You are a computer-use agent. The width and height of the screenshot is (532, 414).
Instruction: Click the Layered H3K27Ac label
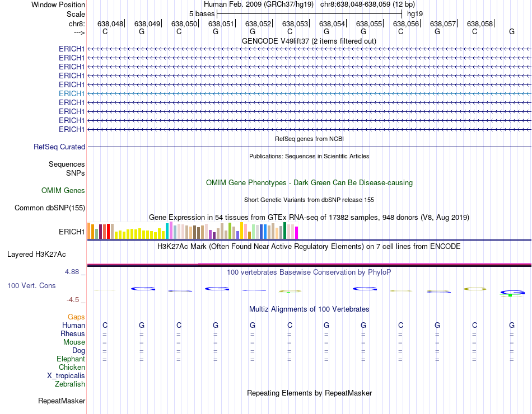(36, 255)
